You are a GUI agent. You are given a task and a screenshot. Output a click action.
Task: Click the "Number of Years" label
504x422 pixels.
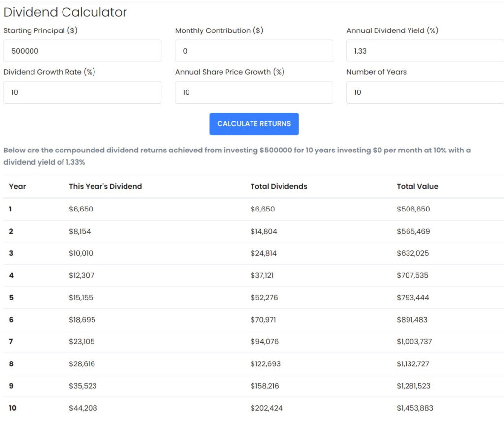pyautogui.click(x=377, y=72)
